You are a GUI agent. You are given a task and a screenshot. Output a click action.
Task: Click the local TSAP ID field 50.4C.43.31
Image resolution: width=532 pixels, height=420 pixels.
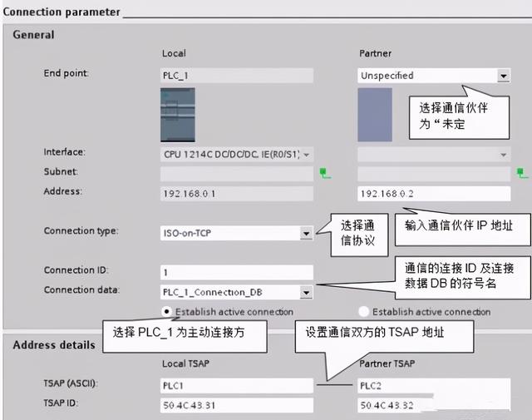(x=236, y=405)
